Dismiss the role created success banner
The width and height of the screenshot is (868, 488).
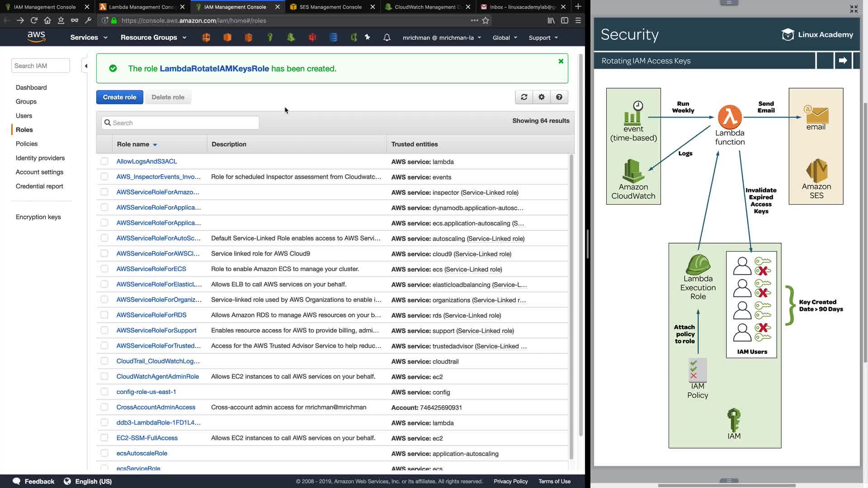[561, 61]
